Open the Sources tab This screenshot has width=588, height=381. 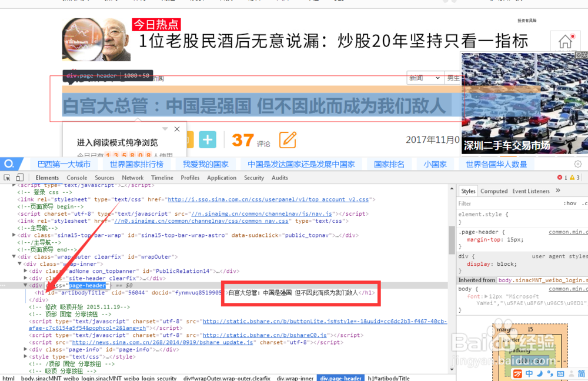pyautogui.click(x=104, y=178)
